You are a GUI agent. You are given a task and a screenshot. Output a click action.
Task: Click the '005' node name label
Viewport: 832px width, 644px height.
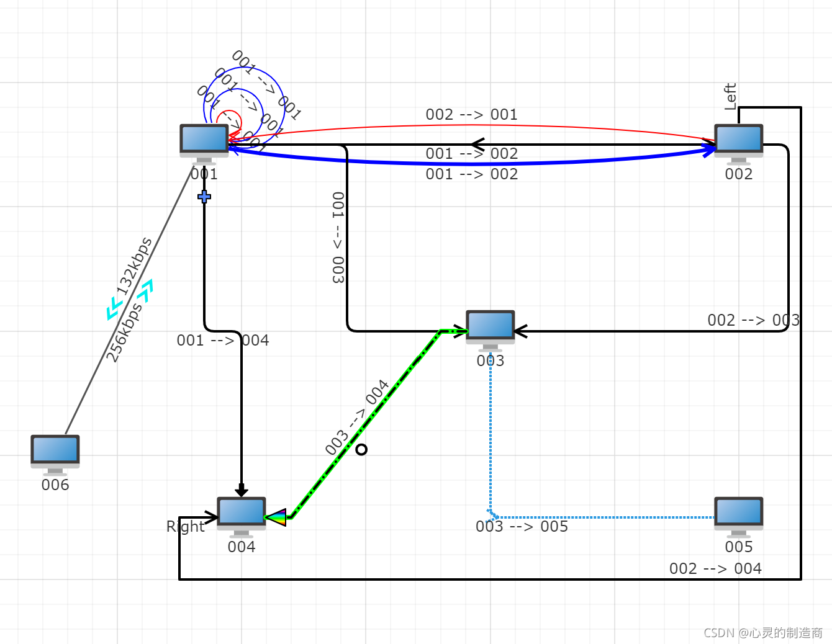coord(739,547)
